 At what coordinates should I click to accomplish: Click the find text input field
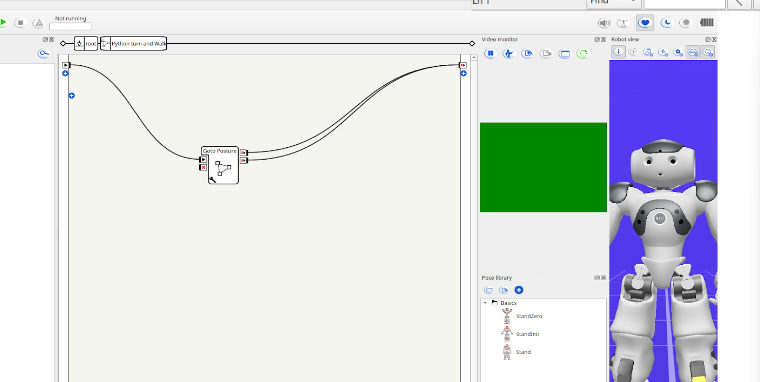click(x=684, y=3)
